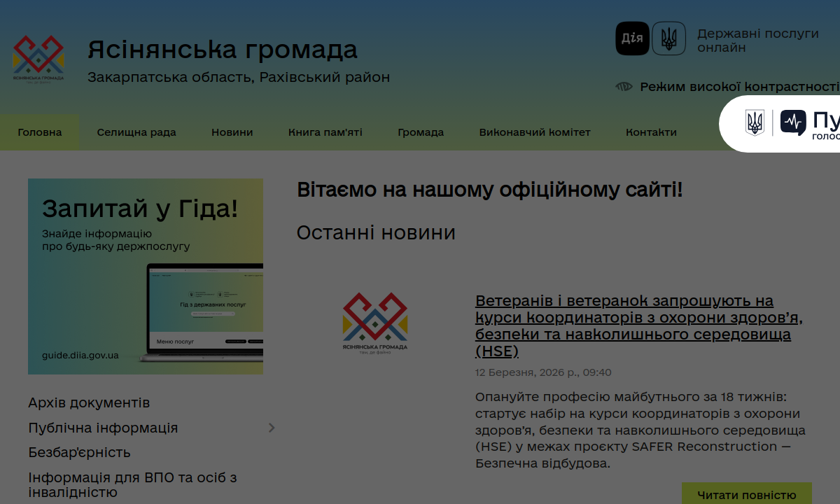Viewport: 840px width, 504px height.
Task: Open the Виконавчий комітет menu item
Action: pos(535,132)
